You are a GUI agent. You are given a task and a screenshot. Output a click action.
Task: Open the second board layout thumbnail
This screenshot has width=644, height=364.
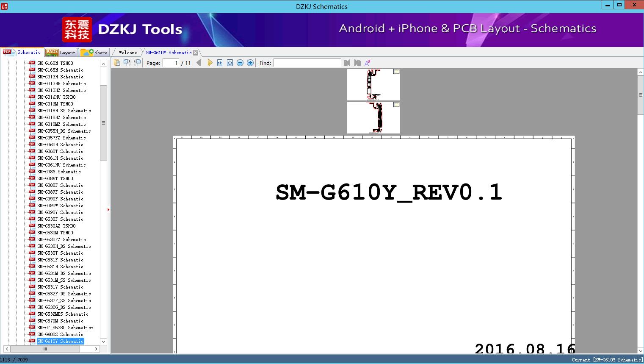click(373, 118)
